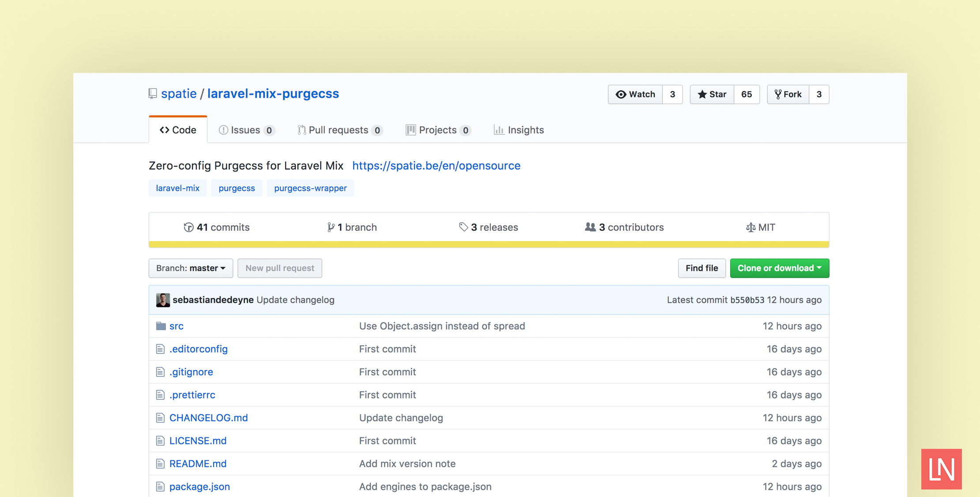
Task: Expand the Branch master dropdown
Action: click(191, 267)
